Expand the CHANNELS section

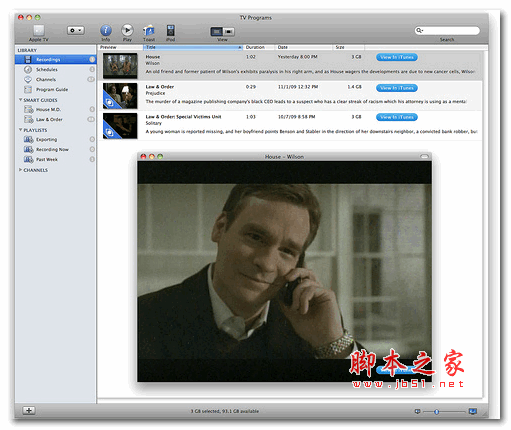[21, 170]
